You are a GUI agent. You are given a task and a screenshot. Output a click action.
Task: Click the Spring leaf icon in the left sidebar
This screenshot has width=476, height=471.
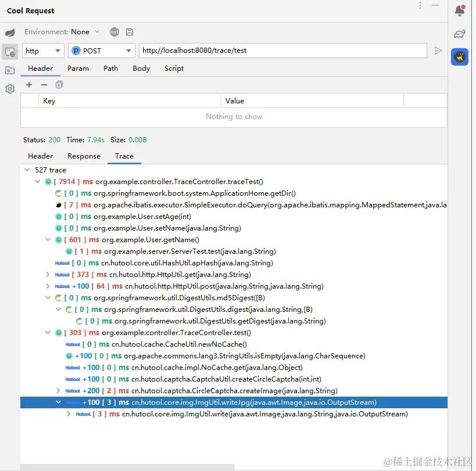tap(10, 32)
